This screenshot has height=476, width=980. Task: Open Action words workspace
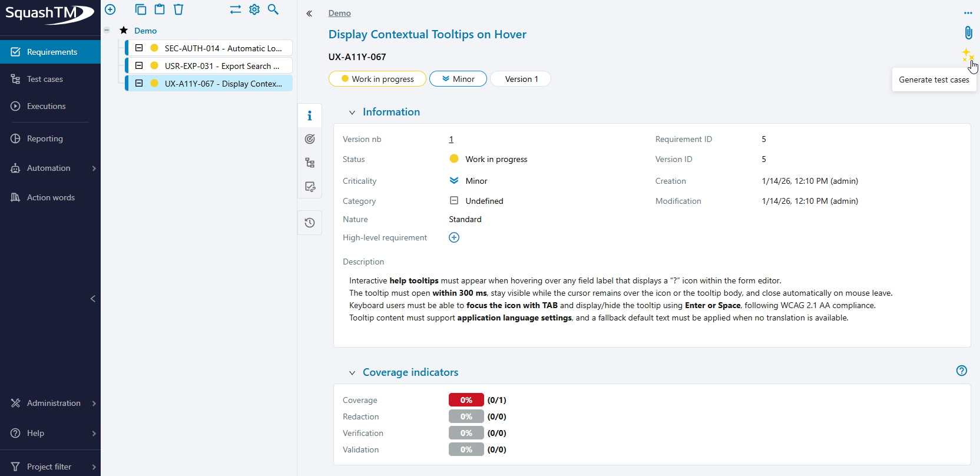50,197
